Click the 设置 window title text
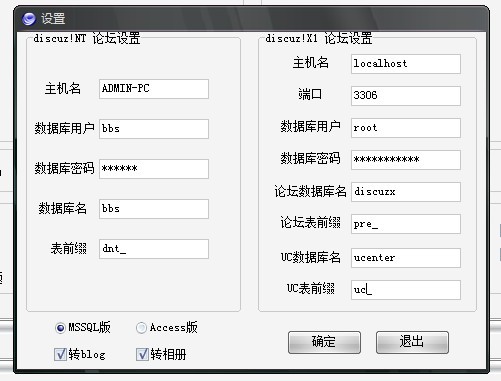501x381 pixels. [x=53, y=19]
